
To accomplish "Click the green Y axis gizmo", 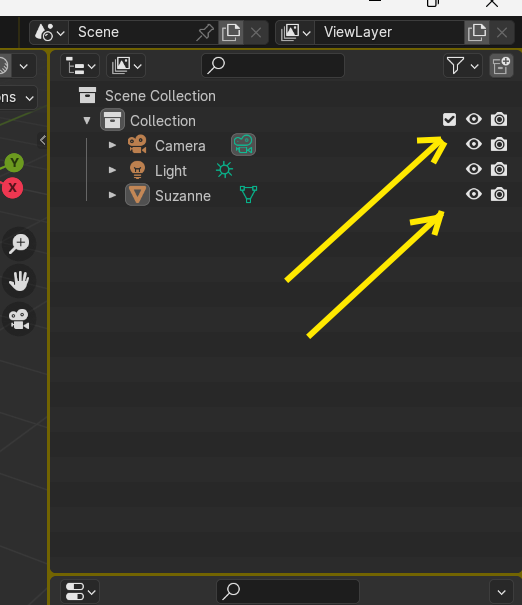I will [14, 163].
